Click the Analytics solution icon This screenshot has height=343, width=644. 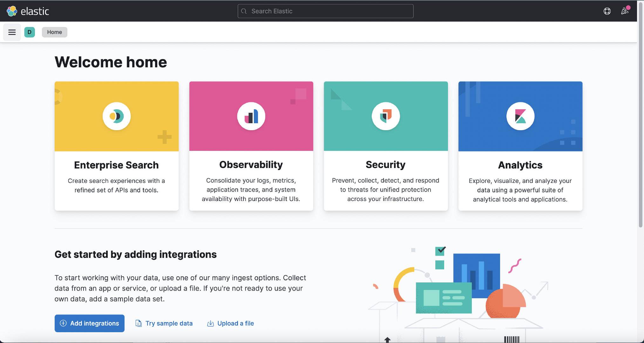[x=520, y=116]
